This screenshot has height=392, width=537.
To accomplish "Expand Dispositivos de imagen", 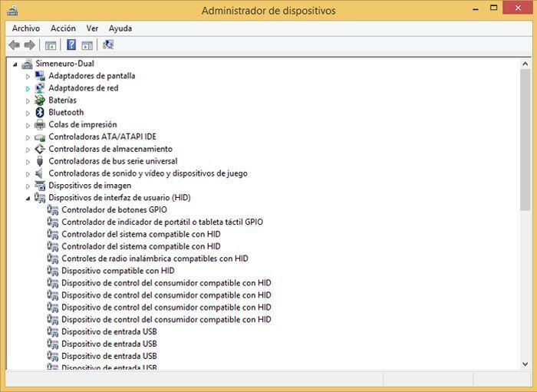I will point(28,186).
